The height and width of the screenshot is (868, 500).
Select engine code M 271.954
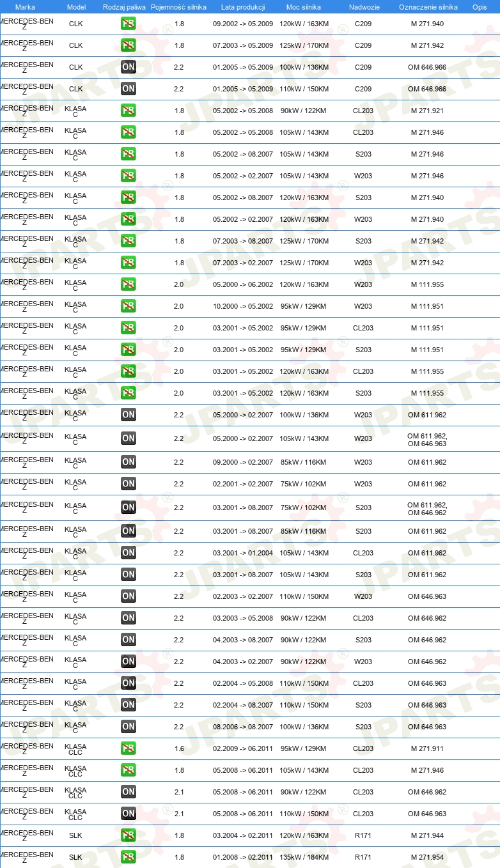point(427,857)
